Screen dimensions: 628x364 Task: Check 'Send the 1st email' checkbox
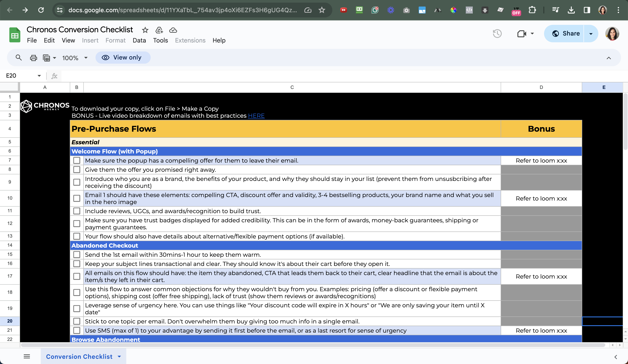point(77,254)
